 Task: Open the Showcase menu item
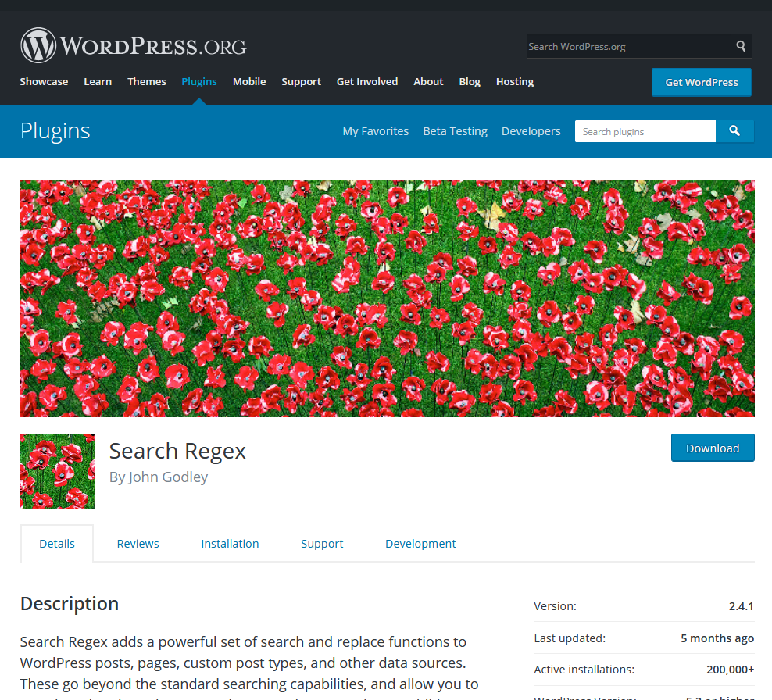(x=44, y=82)
